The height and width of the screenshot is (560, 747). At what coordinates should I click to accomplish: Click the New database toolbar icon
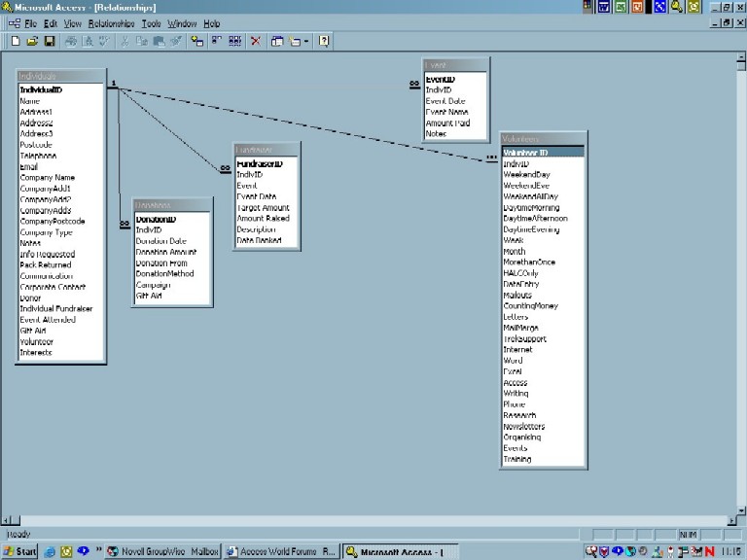[x=16, y=41]
